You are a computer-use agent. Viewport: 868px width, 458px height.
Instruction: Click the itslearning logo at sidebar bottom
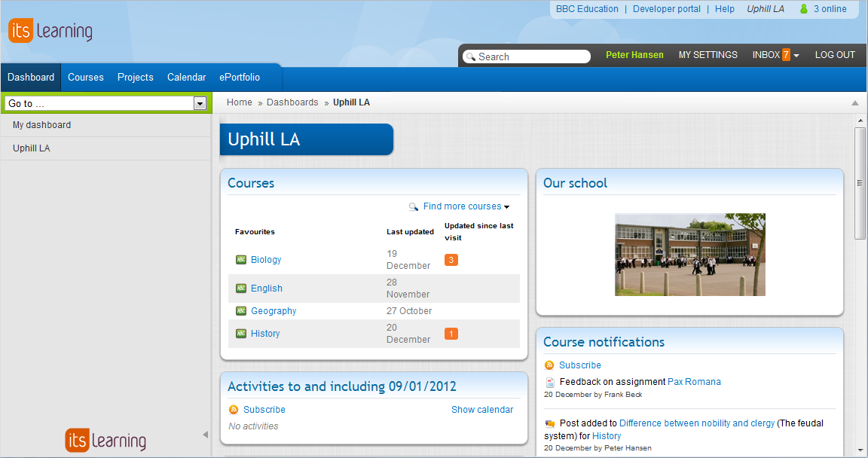pyautogui.click(x=105, y=441)
